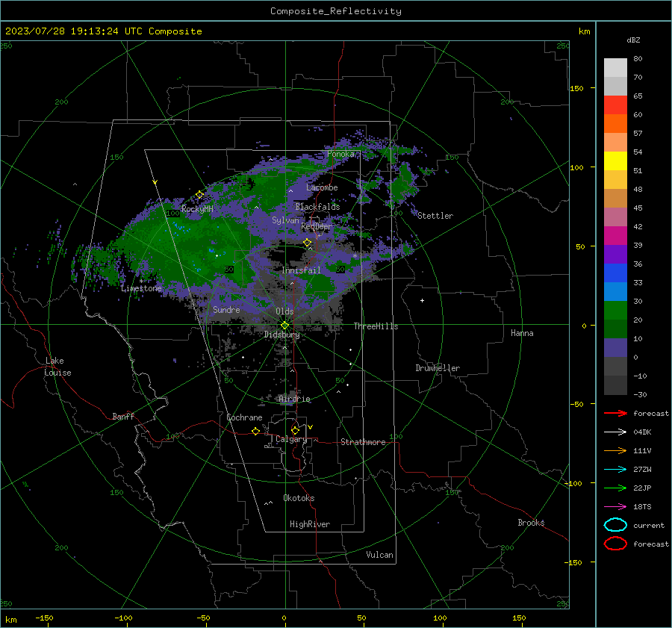Click the light gray 80-70 dBZ swatch
The width and height of the screenshot is (672, 628).
[615, 67]
